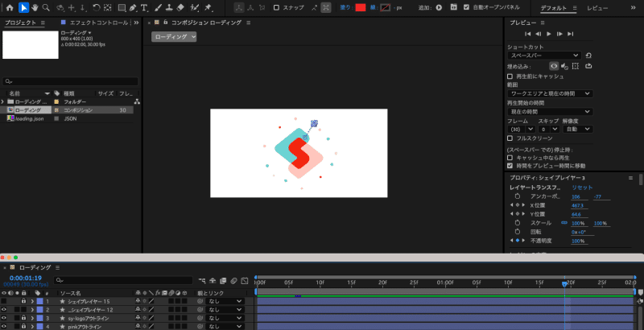Open parent なし dropdown for pinkアウトライン layer
Screen dimensions: 644x330
225,327
